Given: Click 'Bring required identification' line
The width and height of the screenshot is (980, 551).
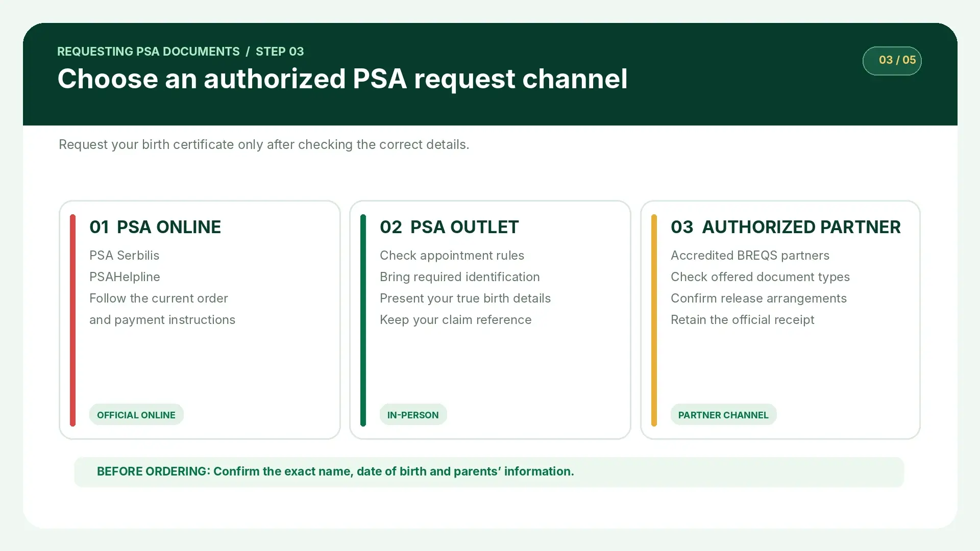Looking at the screenshot, I should click(459, 277).
